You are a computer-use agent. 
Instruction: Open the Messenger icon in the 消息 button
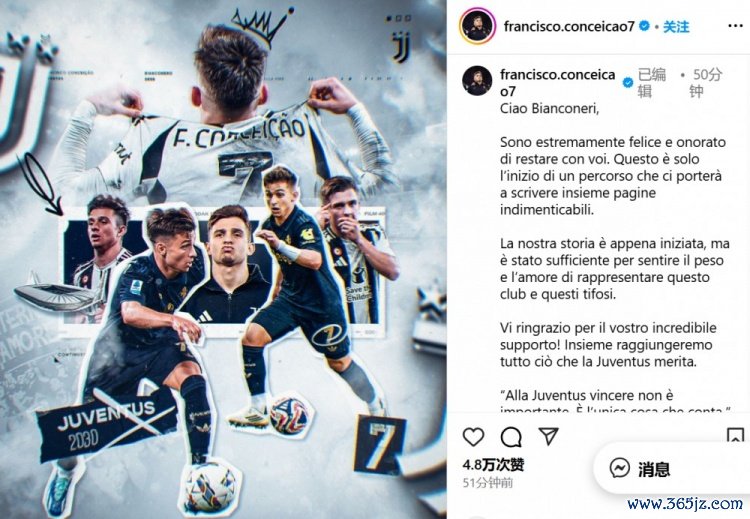[x=619, y=468]
